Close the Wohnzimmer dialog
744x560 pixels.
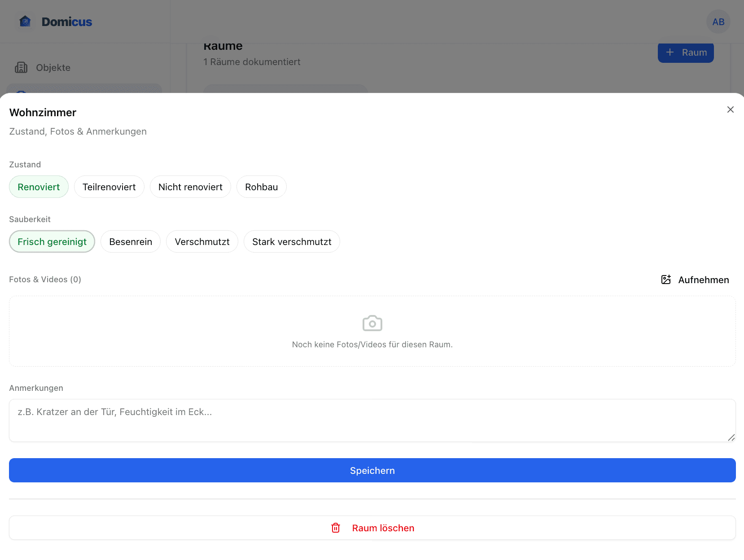pos(730,109)
